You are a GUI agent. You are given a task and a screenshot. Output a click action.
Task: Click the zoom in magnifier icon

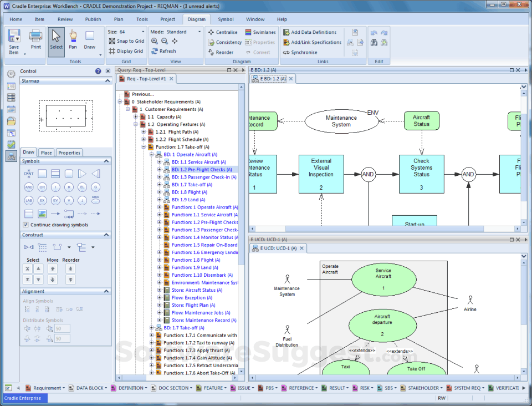[155, 41]
